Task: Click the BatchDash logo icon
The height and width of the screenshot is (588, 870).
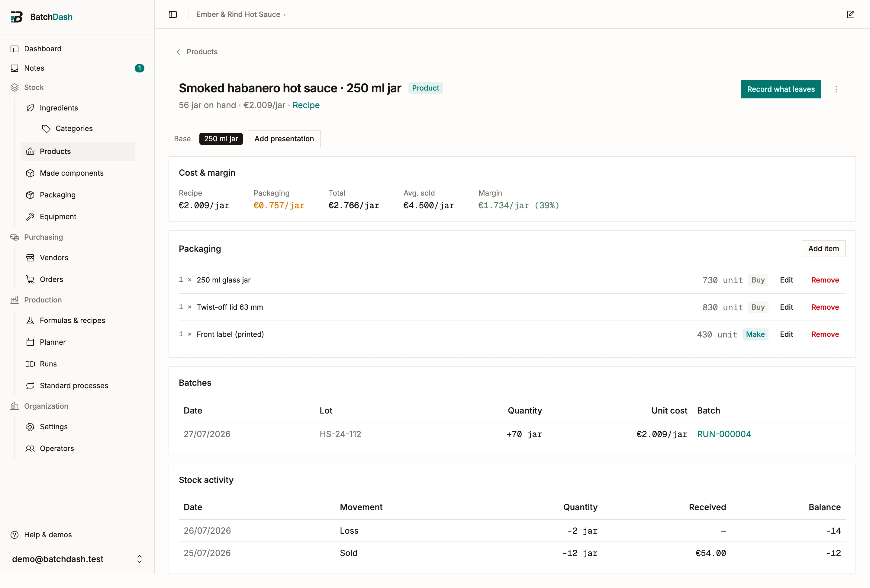Action: (17, 17)
